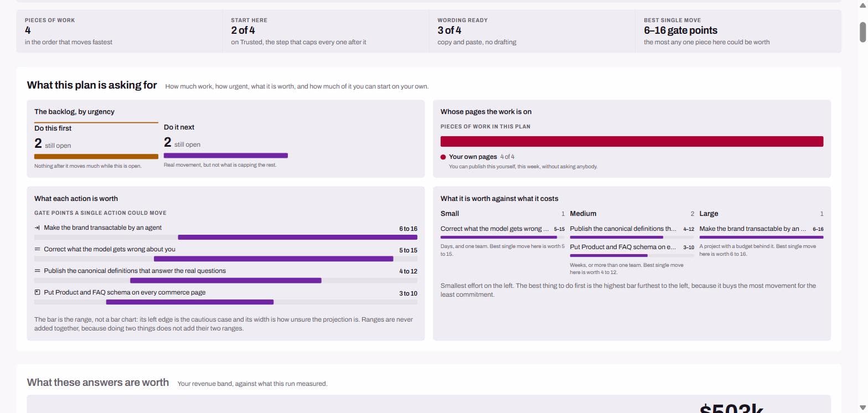Click the "Start here" 2 of 4 card

click(326, 32)
